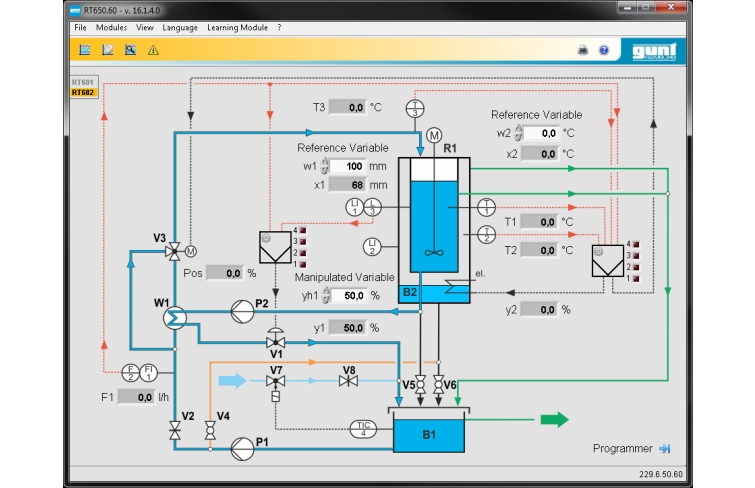Click the V1 control valve symbol
This screenshot has width=755, height=488.
point(275,340)
